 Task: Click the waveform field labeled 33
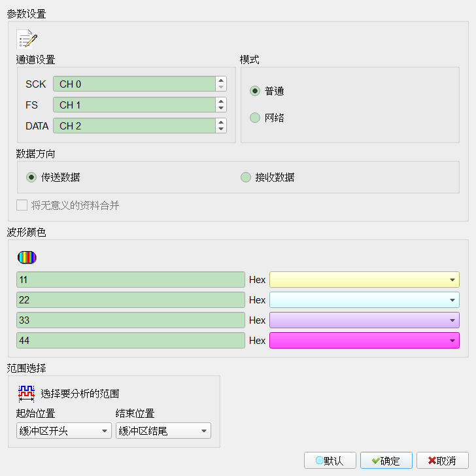click(x=131, y=320)
